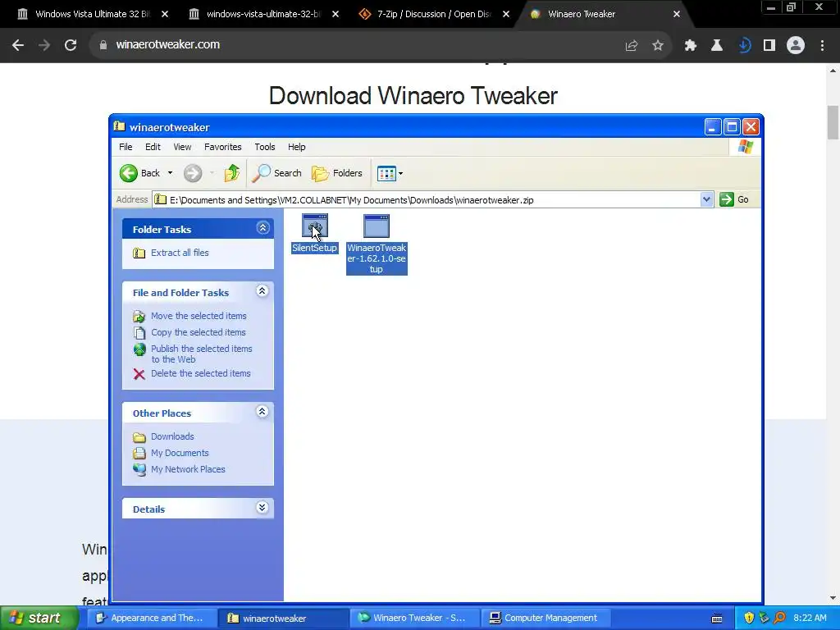Open Back history dropdown arrow

point(170,173)
